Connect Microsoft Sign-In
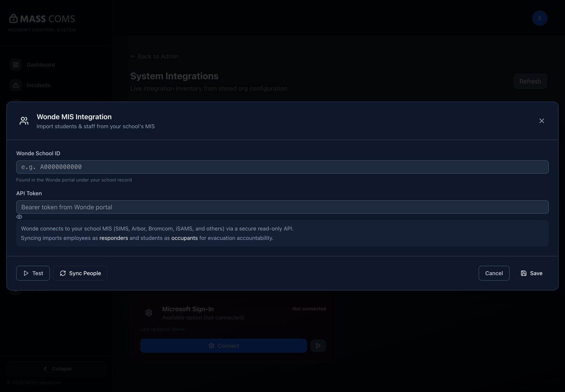 224,346
